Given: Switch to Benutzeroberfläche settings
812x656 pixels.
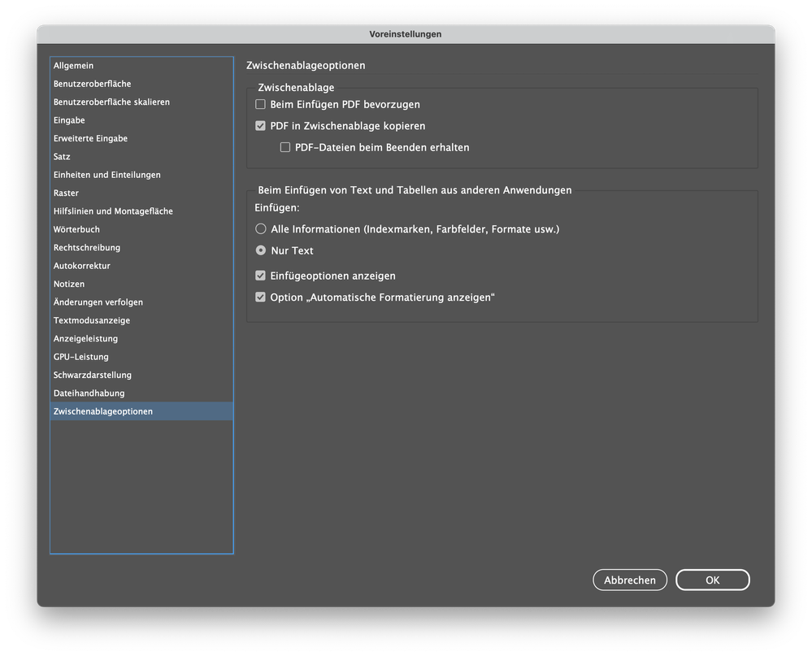Looking at the screenshot, I should click(93, 84).
